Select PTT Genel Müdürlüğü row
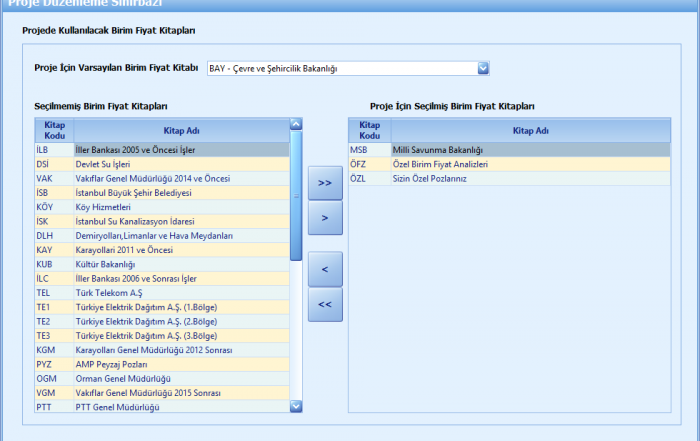This screenshot has width=700, height=441. point(180,407)
